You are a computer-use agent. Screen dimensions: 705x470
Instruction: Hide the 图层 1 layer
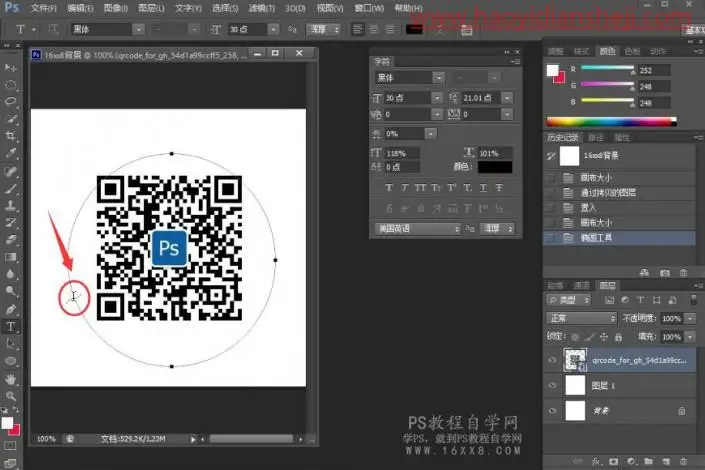click(x=553, y=385)
